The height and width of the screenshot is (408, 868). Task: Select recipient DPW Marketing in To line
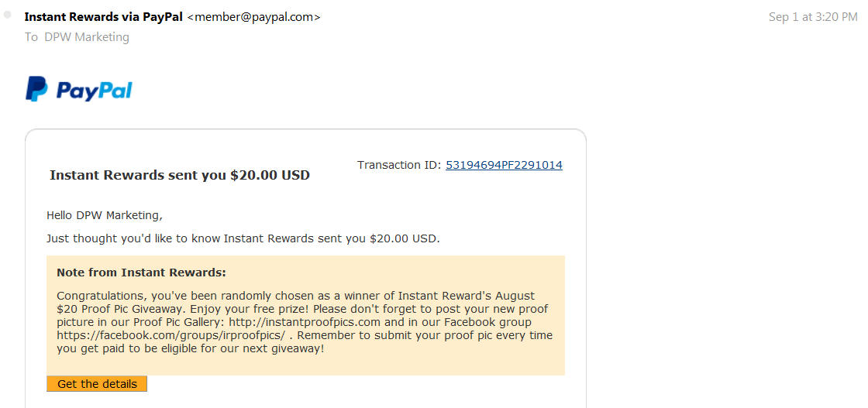[x=87, y=37]
